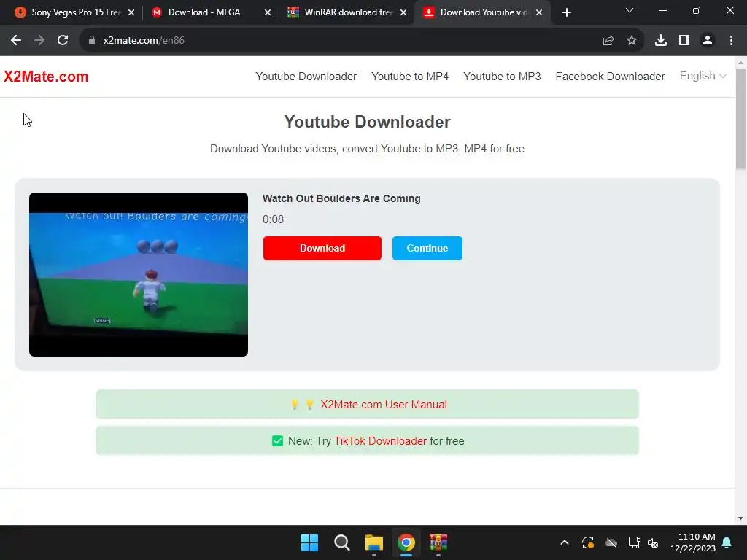Viewport: 747px width, 560px height.
Task: Open Youtube to MP4 nav link
Action: (x=410, y=77)
